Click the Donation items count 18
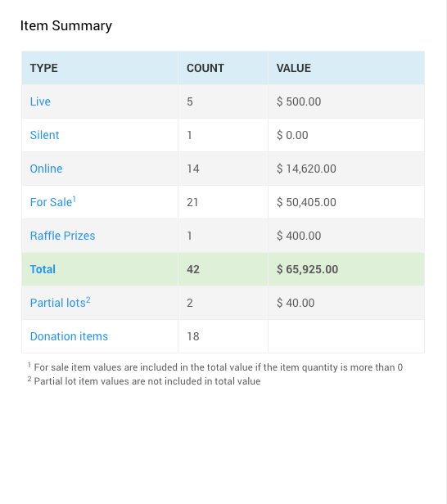This screenshot has height=504, width=447. point(193,336)
